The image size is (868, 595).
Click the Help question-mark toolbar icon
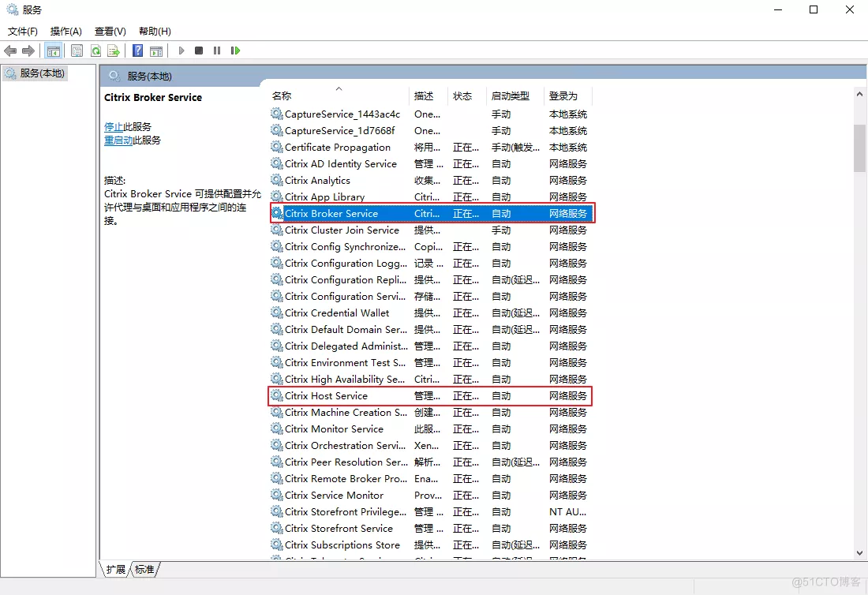click(138, 51)
